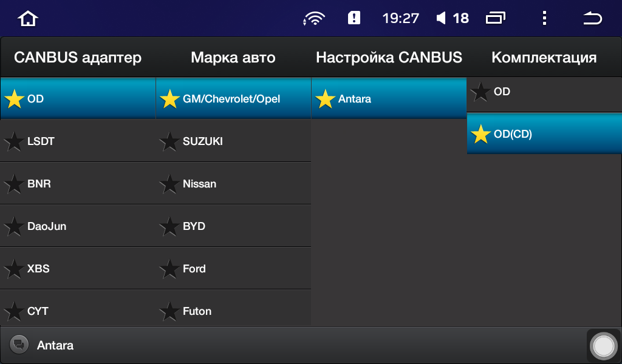Open the three-dot overflow menu
Image resolution: width=622 pixels, height=364 pixels.
tap(544, 18)
